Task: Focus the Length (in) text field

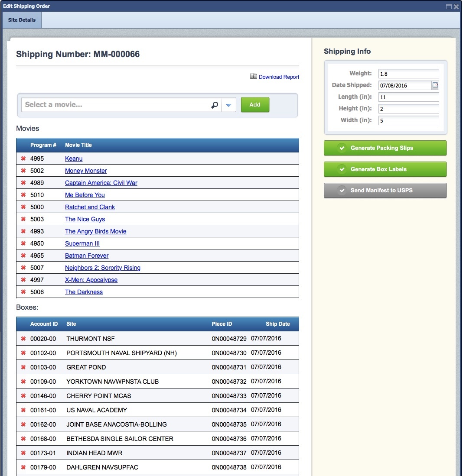Action: point(408,97)
